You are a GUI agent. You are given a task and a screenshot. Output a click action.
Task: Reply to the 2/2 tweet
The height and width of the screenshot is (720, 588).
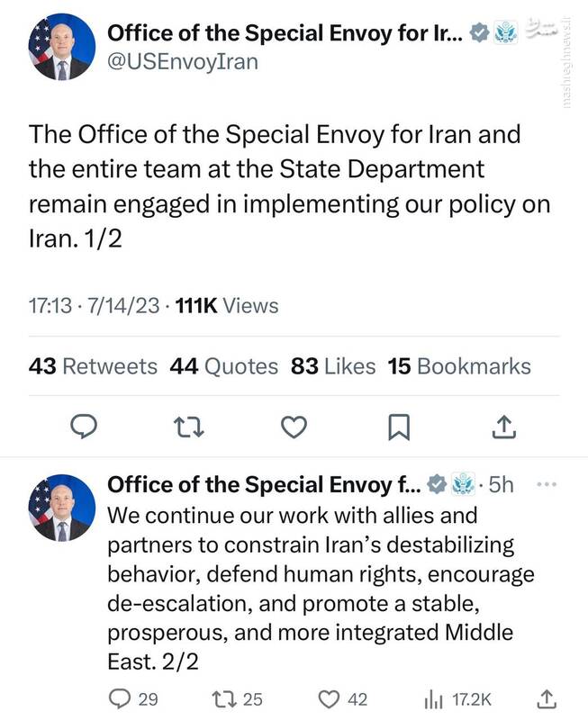pos(120,697)
